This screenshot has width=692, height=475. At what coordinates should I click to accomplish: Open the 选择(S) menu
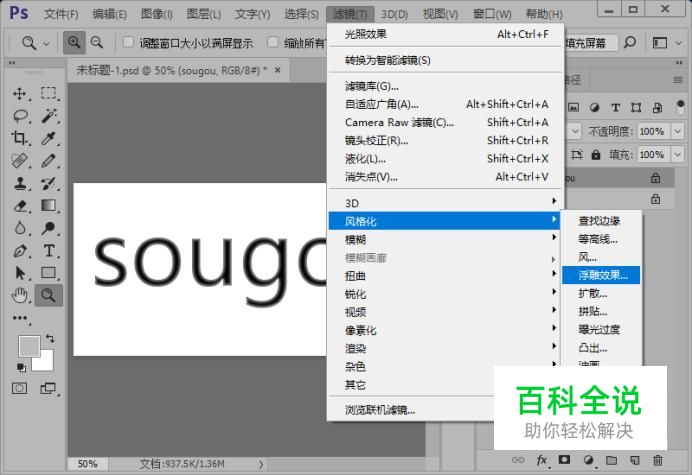click(301, 14)
